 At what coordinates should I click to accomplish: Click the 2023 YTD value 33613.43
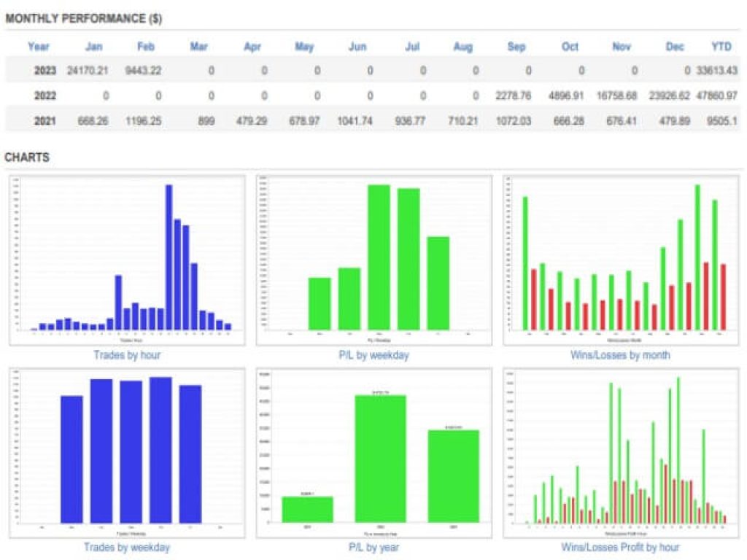[x=716, y=71]
